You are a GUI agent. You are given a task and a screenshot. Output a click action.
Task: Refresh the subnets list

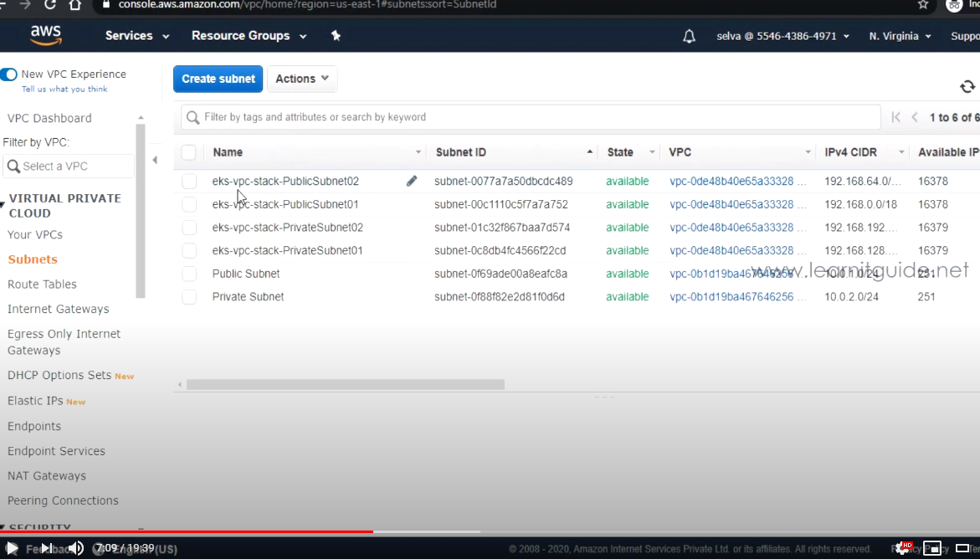(967, 86)
